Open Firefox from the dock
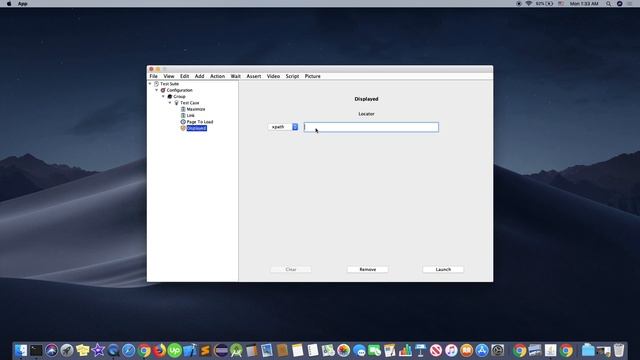This screenshot has width=640, height=360. pyautogui.click(x=159, y=350)
